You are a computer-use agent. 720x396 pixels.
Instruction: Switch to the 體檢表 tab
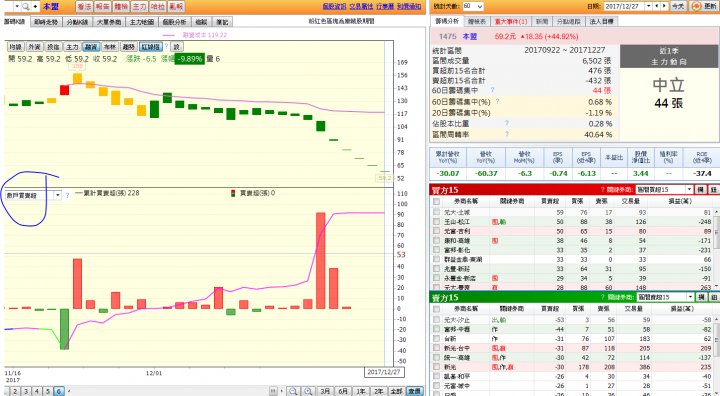click(x=477, y=22)
